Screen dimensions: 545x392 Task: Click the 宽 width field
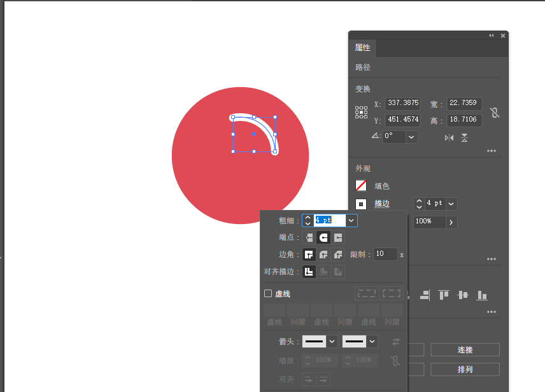coord(464,103)
